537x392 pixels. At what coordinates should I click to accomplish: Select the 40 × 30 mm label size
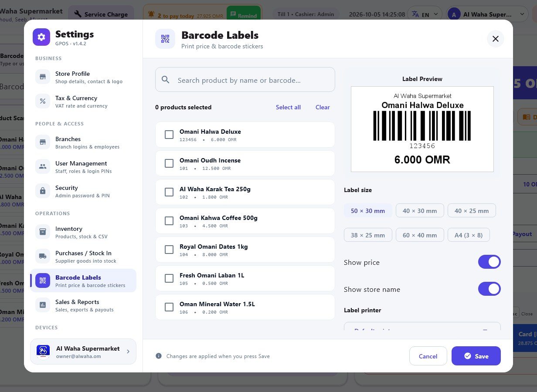420,210
